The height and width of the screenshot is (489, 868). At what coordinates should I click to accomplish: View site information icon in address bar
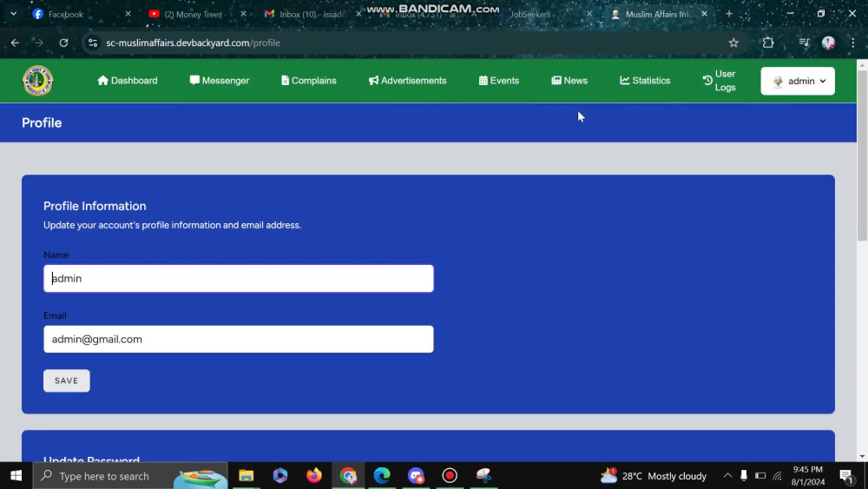click(93, 43)
